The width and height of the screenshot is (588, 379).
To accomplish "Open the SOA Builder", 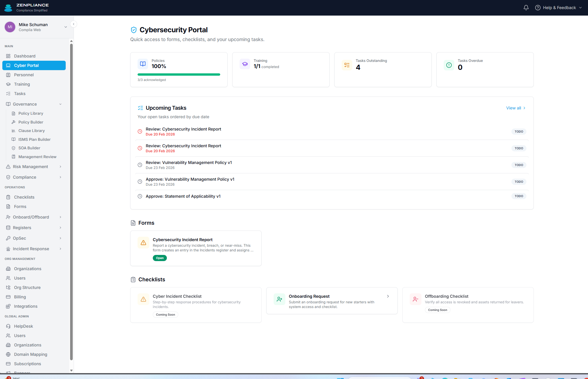I will click(x=29, y=148).
